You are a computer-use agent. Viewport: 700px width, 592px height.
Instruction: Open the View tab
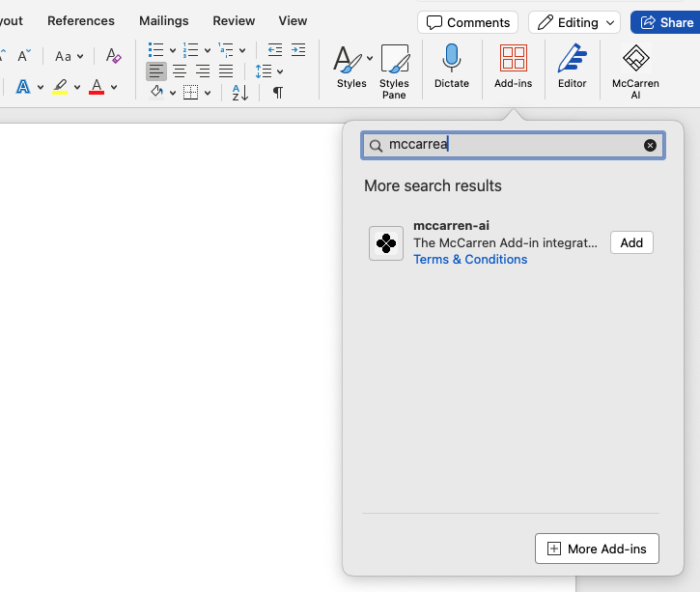[293, 20]
